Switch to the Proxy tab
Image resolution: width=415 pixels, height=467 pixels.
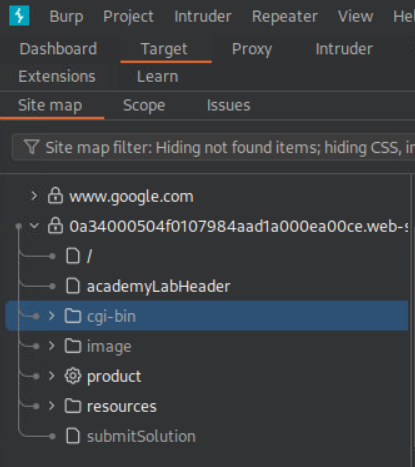point(252,49)
